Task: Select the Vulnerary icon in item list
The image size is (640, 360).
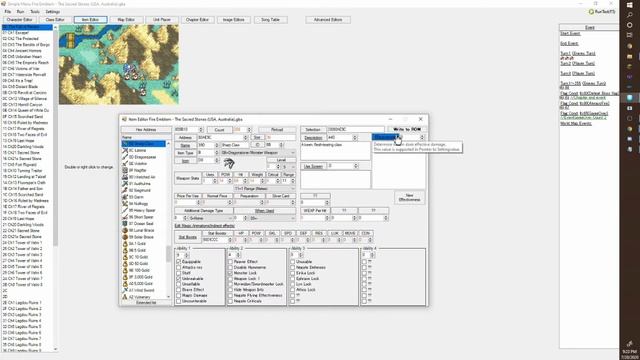Action: pos(125,297)
